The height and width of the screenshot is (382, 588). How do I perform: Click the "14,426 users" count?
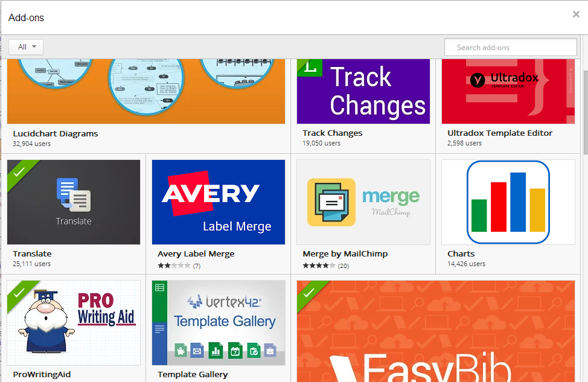click(466, 264)
